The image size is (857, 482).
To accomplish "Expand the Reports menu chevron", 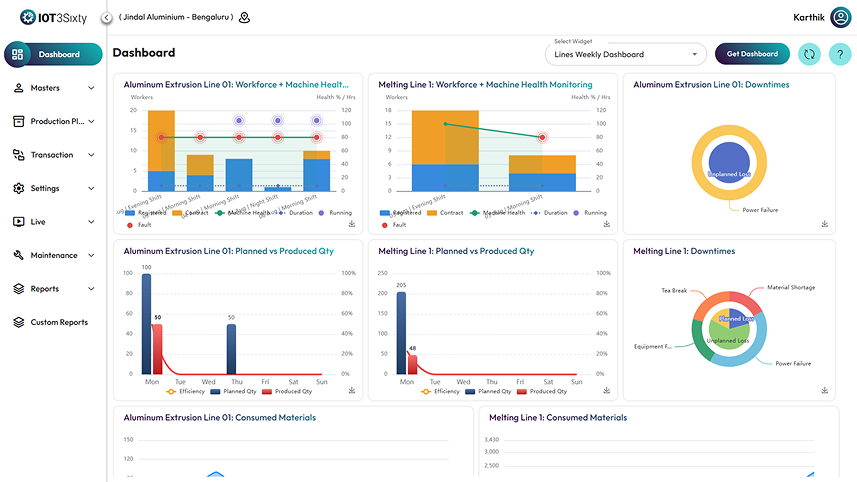I will (x=91, y=289).
